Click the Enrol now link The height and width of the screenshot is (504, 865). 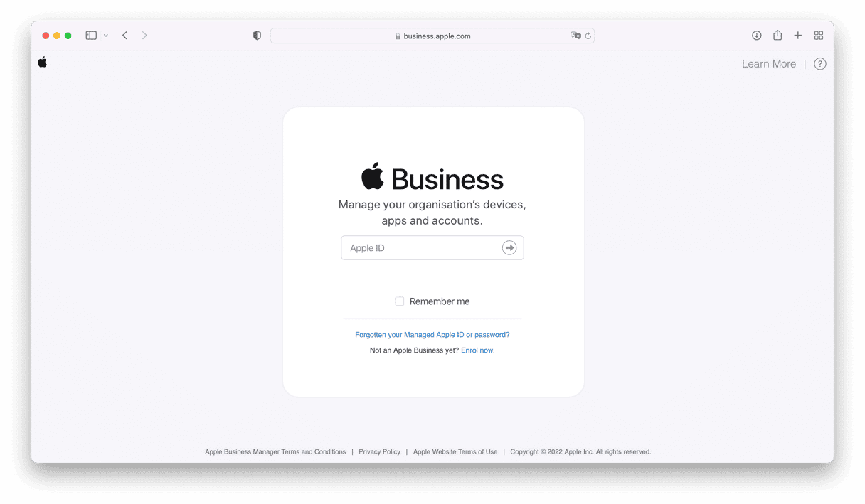tap(478, 350)
